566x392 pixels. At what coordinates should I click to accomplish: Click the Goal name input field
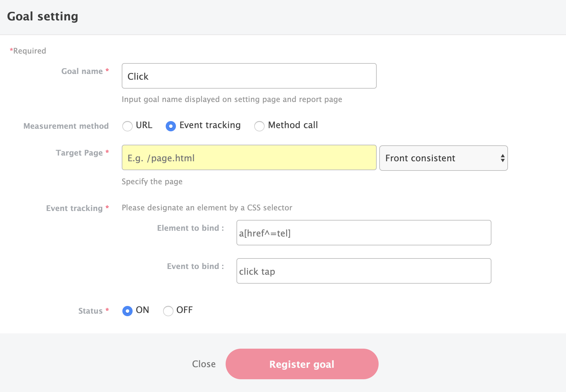(x=249, y=76)
